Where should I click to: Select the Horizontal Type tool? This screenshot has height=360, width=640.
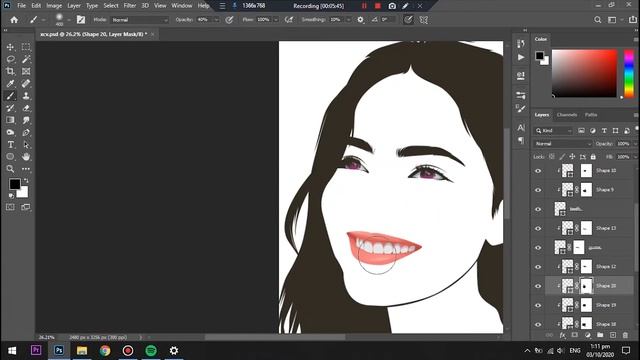pyautogui.click(x=10, y=144)
